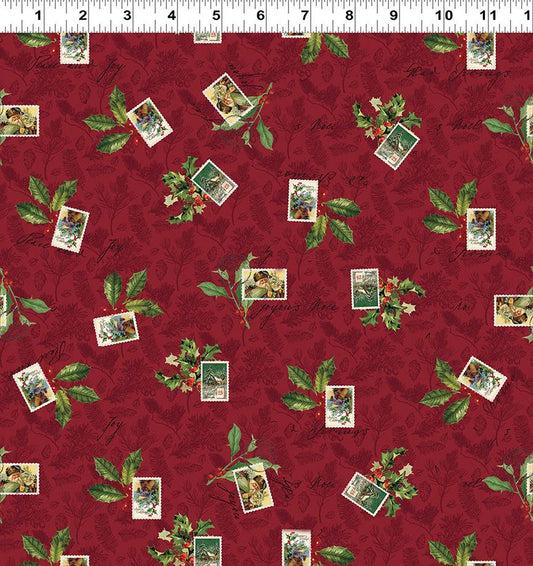This screenshot has width=533, height=566.
Task: Click the ruler number 8
Action: coord(349,16)
